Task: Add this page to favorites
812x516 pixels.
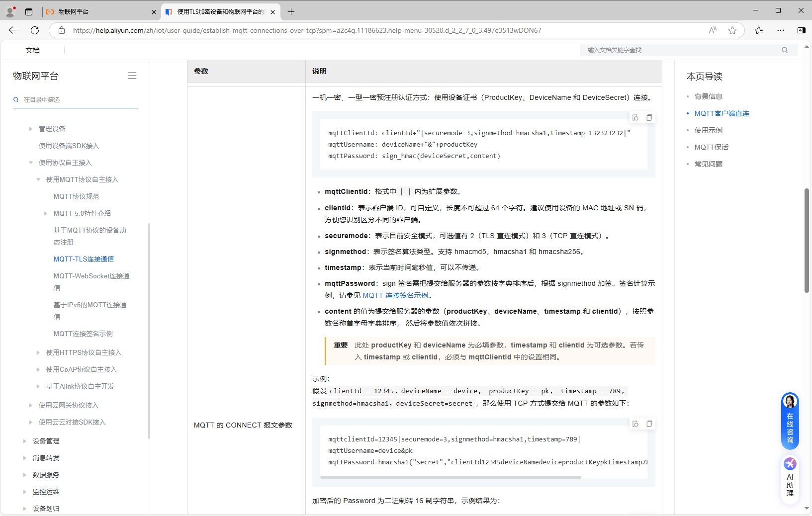Action: [x=732, y=30]
